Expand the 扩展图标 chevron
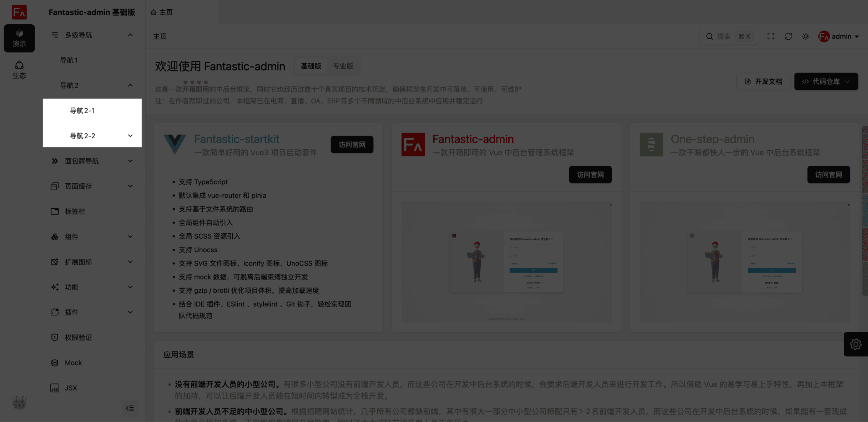Viewport: 868px width, 422px height. (130, 262)
